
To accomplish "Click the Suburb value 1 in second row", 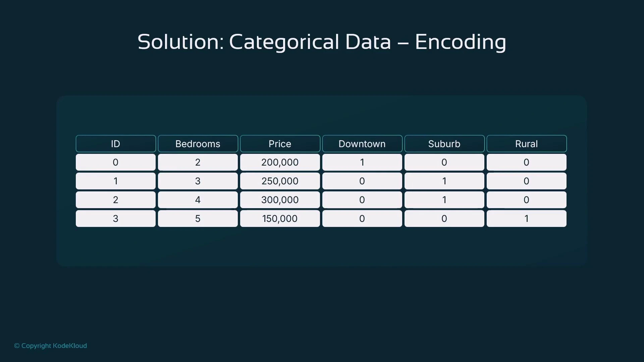I will pos(444,181).
